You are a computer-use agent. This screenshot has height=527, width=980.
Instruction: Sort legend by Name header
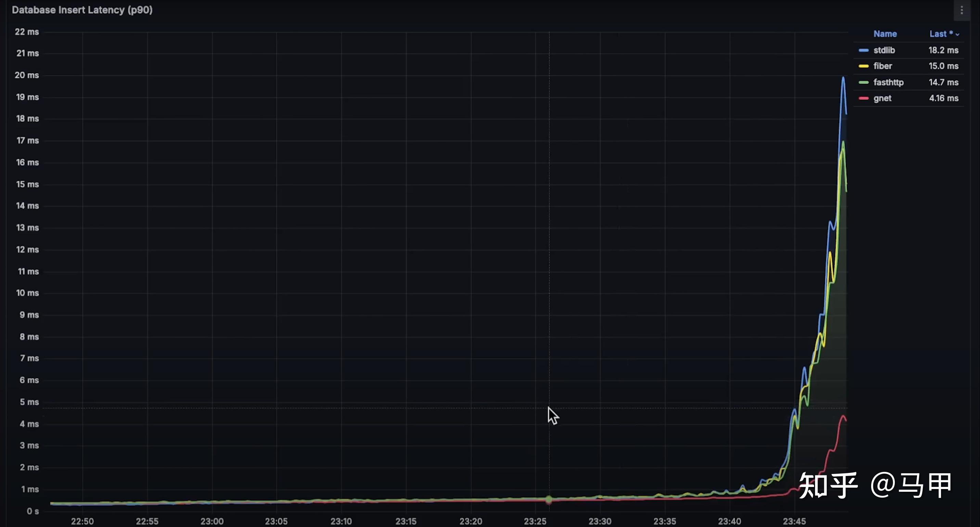click(885, 34)
